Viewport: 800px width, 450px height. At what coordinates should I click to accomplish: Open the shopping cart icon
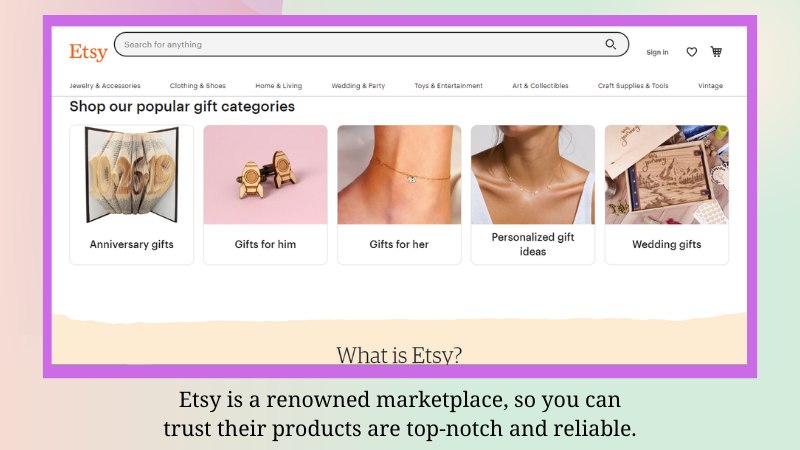(716, 52)
